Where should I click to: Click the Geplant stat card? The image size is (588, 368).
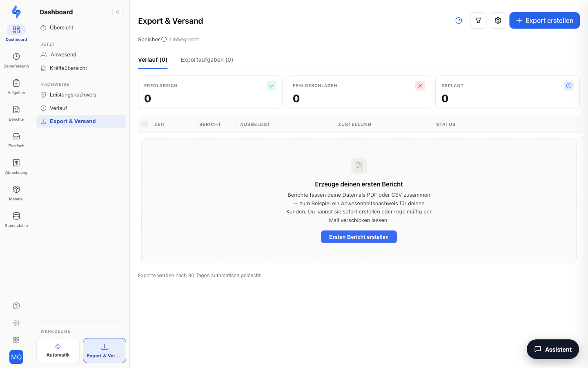[x=508, y=92]
